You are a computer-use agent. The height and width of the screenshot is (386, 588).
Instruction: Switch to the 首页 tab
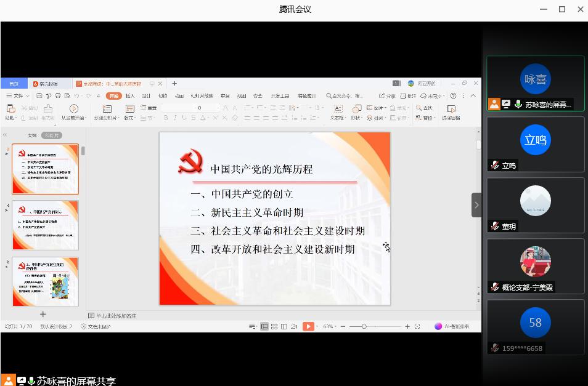(14, 84)
